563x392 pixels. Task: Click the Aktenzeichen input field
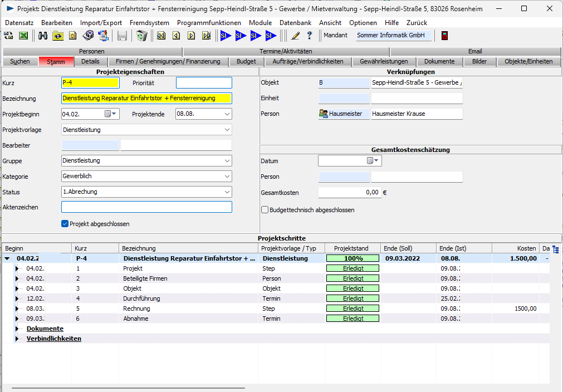pyautogui.click(x=146, y=207)
